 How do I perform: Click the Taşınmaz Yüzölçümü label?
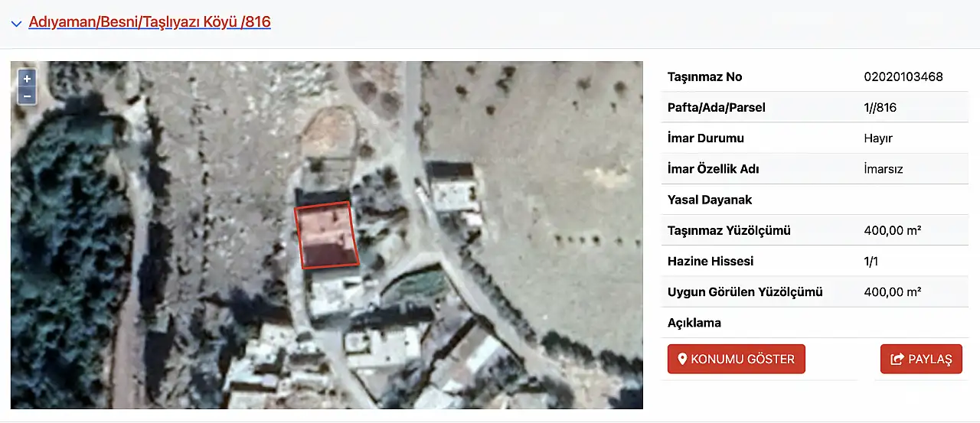(730, 230)
